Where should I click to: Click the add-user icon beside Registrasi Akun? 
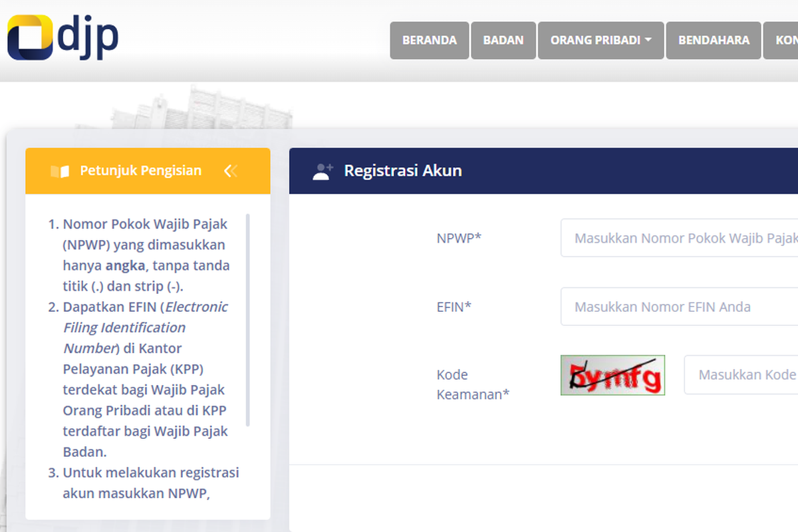click(322, 170)
